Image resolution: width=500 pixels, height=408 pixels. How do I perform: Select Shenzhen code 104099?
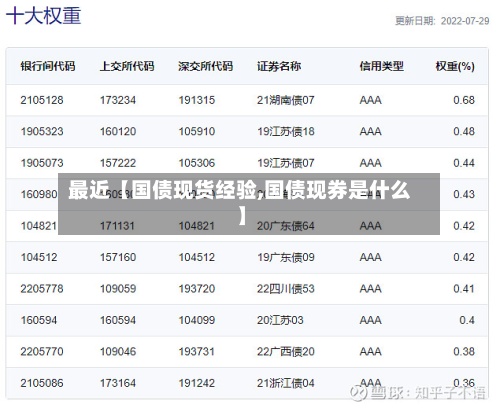click(197, 320)
